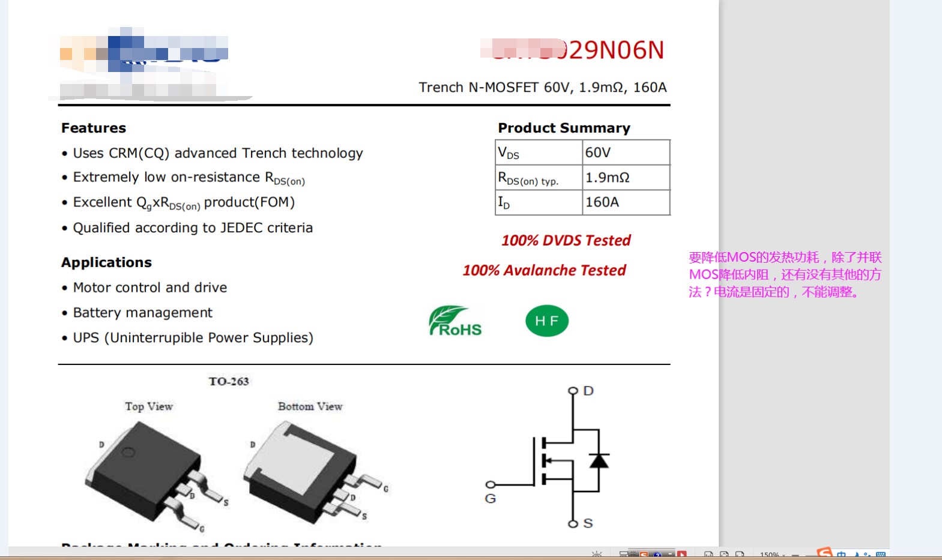Click the Chinese '中' input mode indicator
The width and height of the screenshot is (942, 560).
coord(842,555)
